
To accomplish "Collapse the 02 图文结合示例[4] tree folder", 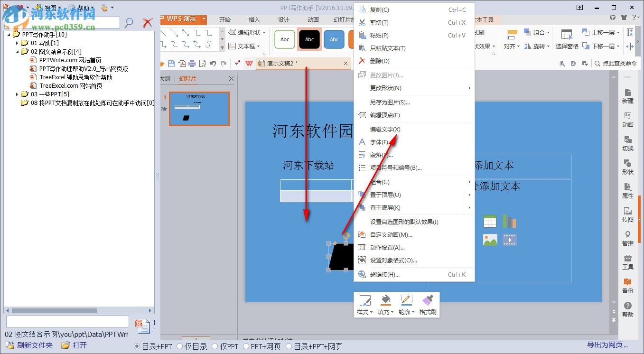I will [x=18, y=52].
